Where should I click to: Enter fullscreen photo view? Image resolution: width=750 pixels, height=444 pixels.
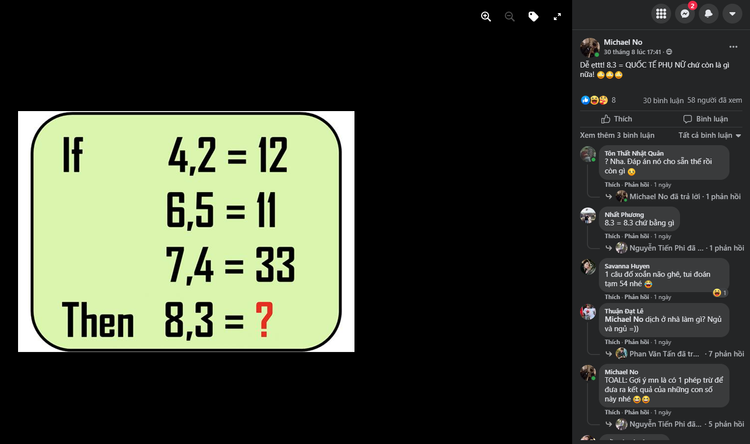pos(557,16)
